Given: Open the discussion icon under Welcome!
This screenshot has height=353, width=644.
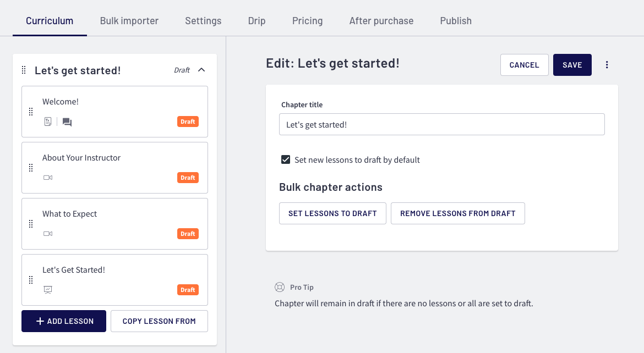Looking at the screenshot, I should coord(67,122).
